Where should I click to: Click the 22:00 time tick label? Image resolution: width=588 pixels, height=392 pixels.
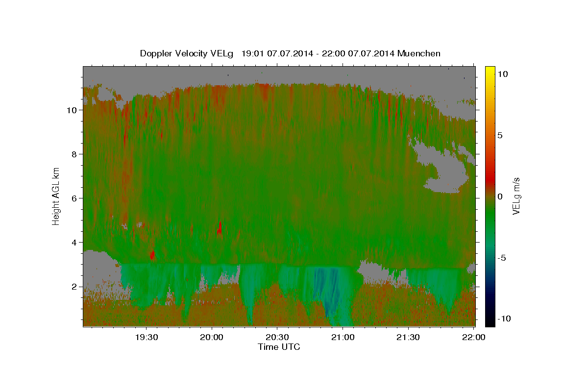click(x=473, y=337)
